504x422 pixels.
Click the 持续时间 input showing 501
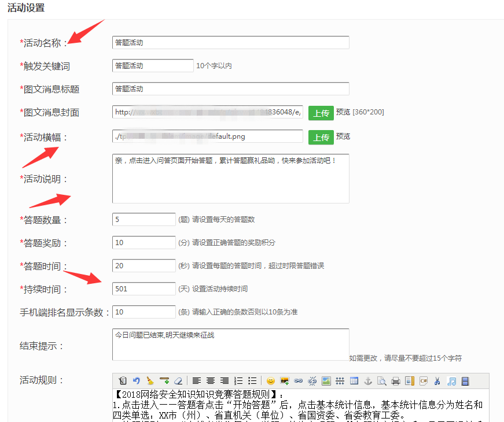coord(144,288)
